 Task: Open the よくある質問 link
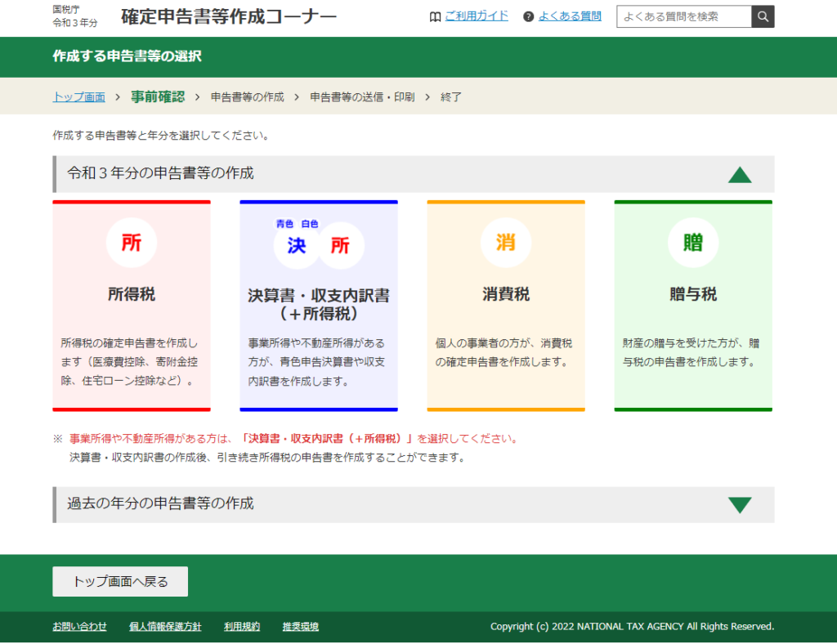pyautogui.click(x=570, y=16)
